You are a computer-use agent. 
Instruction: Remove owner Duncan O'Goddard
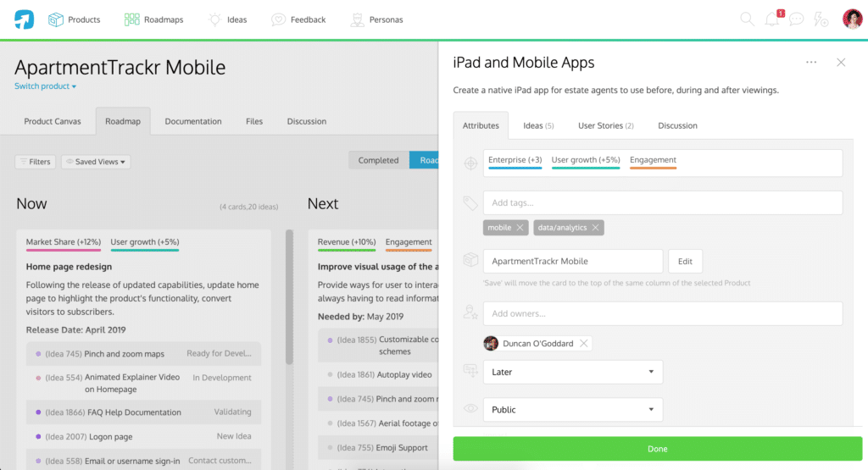coord(583,343)
